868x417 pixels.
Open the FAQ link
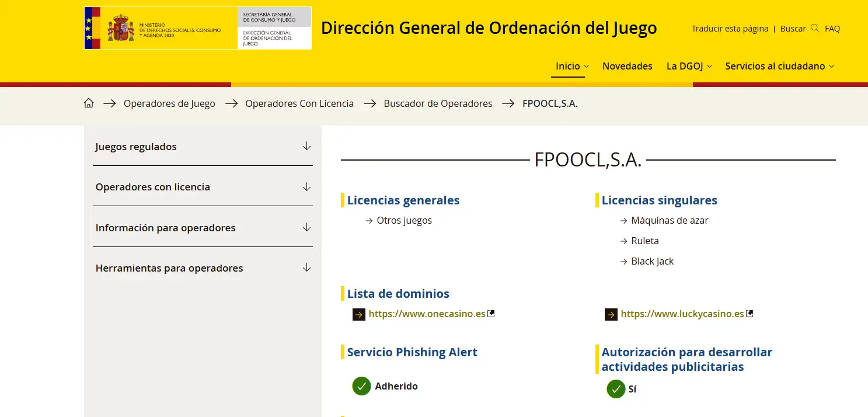tap(832, 29)
